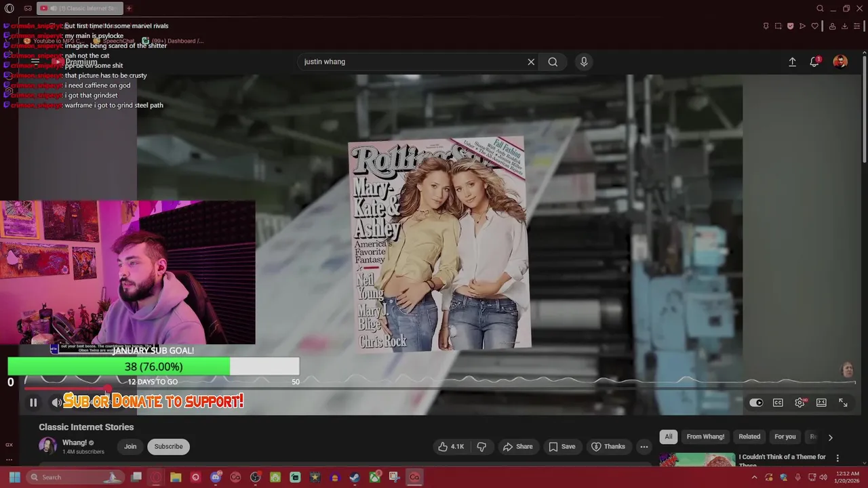
Task: Open File Explorer from the taskbar
Action: coord(176,477)
